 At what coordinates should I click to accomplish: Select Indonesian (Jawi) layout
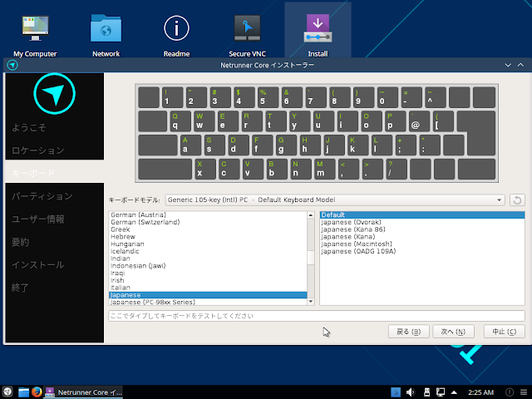(208, 266)
